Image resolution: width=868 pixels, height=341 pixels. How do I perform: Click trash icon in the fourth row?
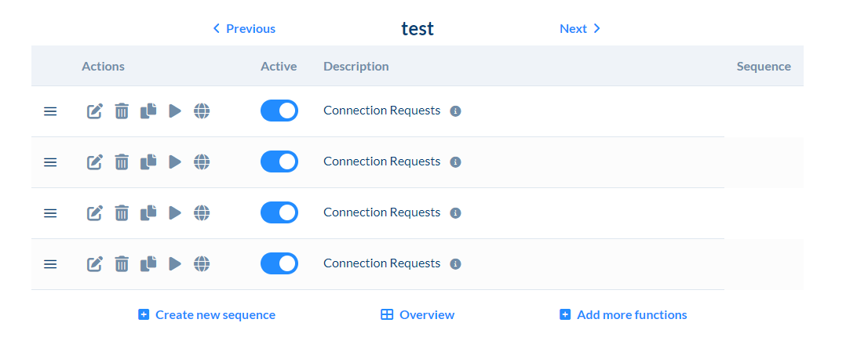(x=122, y=264)
